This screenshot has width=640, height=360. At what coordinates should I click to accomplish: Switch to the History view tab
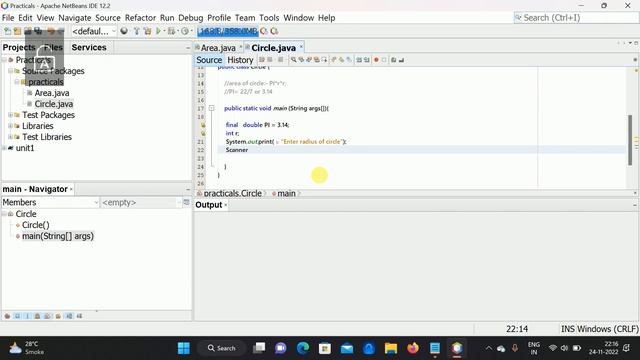tap(240, 60)
